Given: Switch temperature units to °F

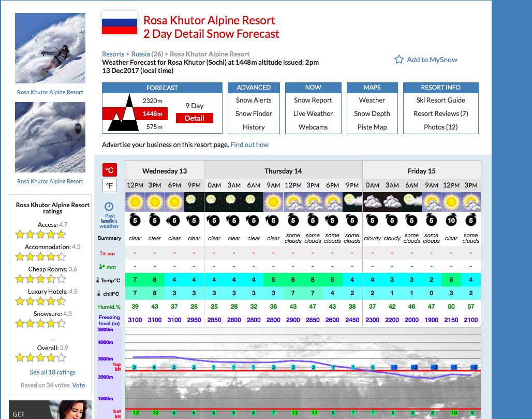Looking at the screenshot, I should pyautogui.click(x=110, y=185).
